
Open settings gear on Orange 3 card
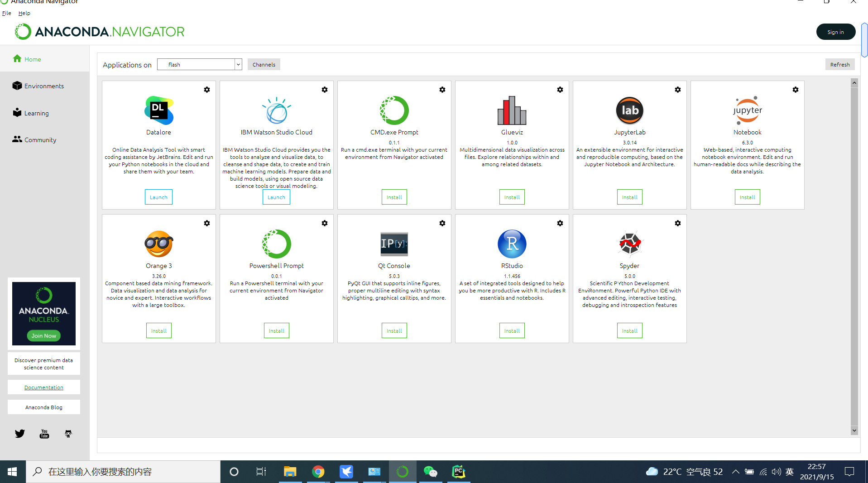tap(207, 223)
